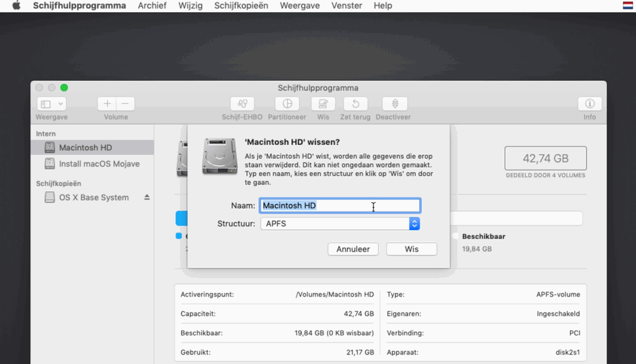Image resolution: width=636 pixels, height=364 pixels.
Task: Open the Schijfkopieën menu
Action: pos(241,6)
